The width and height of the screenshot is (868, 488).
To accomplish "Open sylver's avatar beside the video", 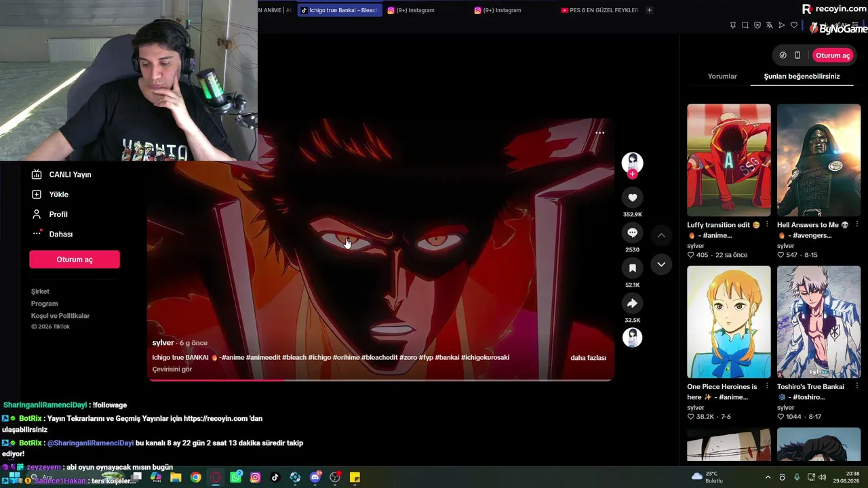I will 632,163.
